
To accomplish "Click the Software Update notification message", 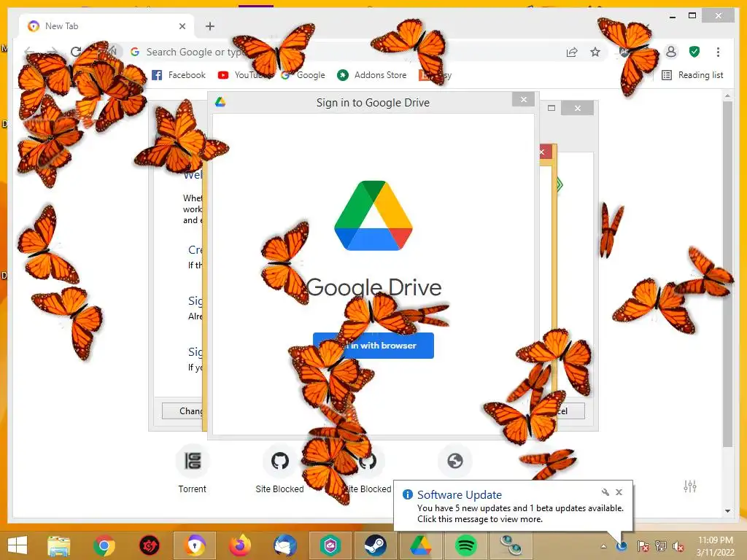I will point(520,514).
